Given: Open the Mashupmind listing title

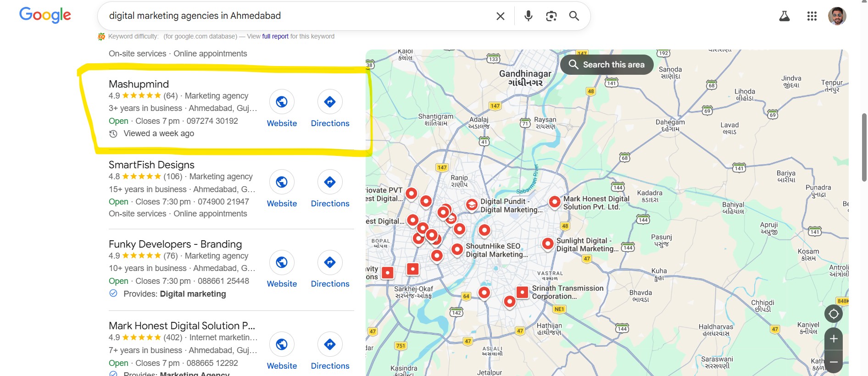Looking at the screenshot, I should (x=139, y=84).
